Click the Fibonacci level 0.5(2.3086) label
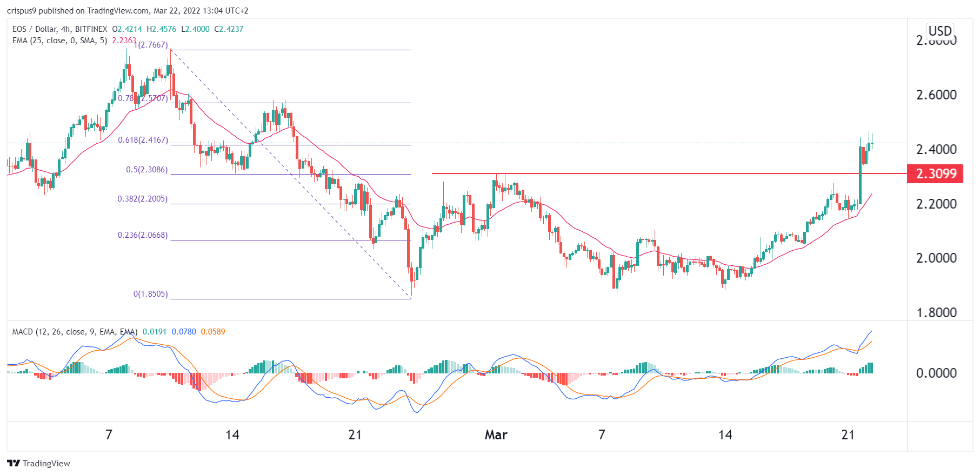 pos(146,170)
